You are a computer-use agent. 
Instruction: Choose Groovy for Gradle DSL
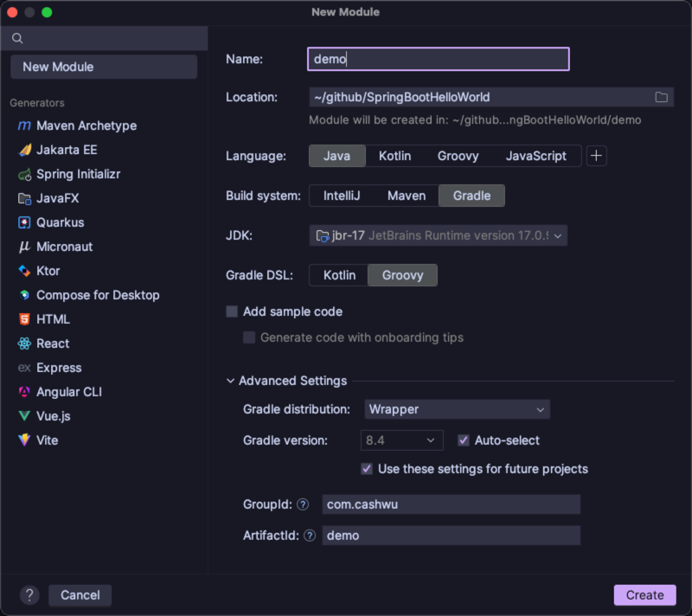402,275
